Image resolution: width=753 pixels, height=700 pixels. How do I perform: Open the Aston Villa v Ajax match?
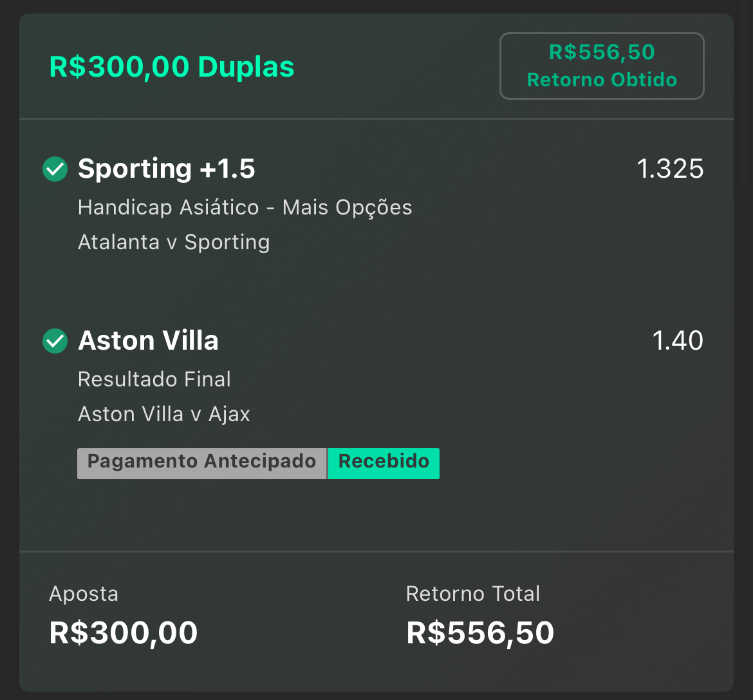coord(163,414)
